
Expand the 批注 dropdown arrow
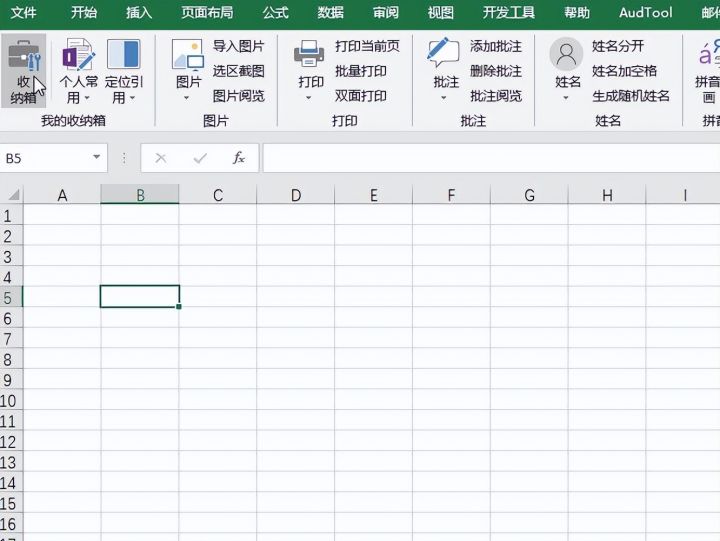click(x=444, y=98)
